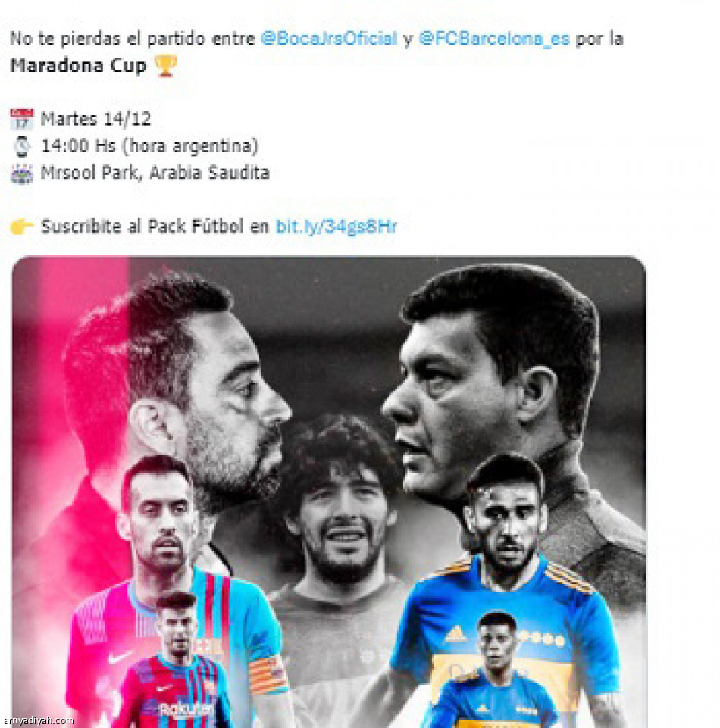Click the Mrsool Park, Arabia Saudita location text
Image resolution: width=720 pixels, height=728 pixels.
155,173
